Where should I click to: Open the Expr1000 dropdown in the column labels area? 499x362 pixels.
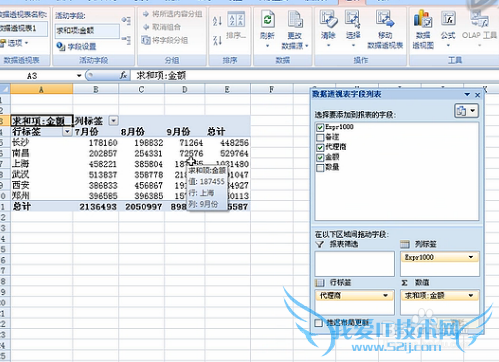click(471, 257)
